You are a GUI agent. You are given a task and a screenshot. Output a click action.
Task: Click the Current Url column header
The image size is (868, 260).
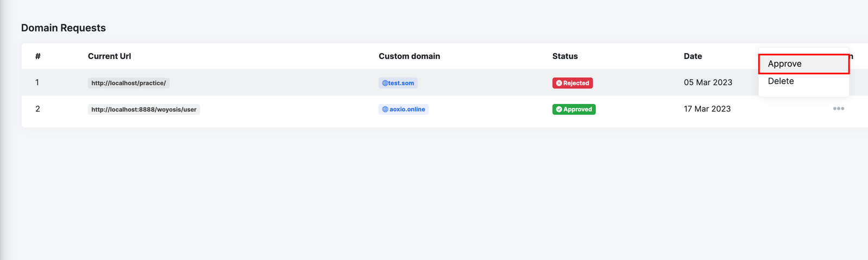coord(109,56)
